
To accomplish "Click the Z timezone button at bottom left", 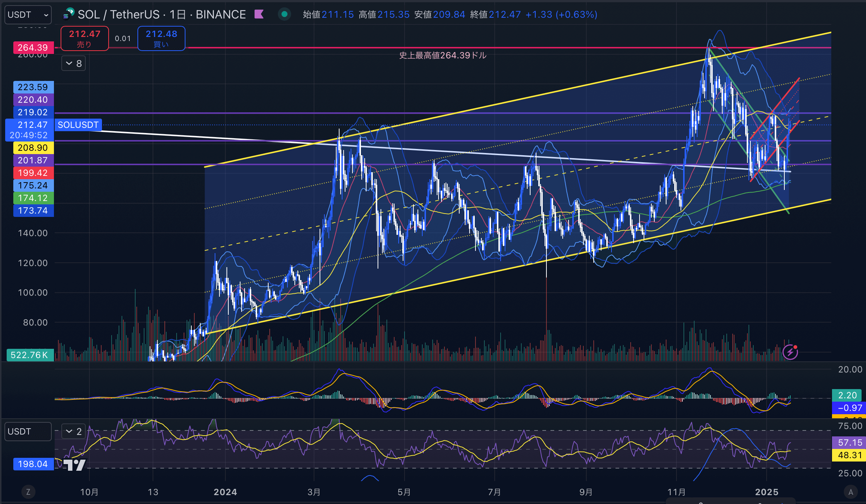I will (x=28, y=492).
